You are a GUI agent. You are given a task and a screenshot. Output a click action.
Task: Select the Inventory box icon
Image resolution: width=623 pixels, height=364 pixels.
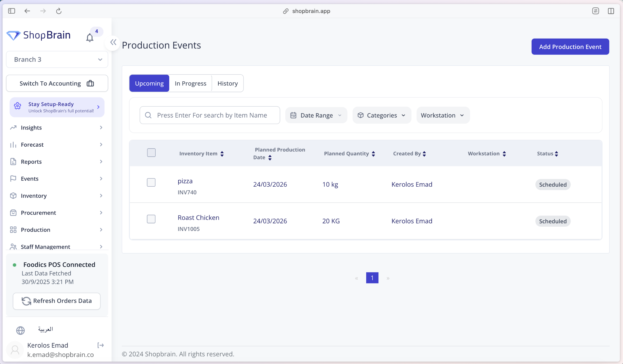tap(14, 196)
